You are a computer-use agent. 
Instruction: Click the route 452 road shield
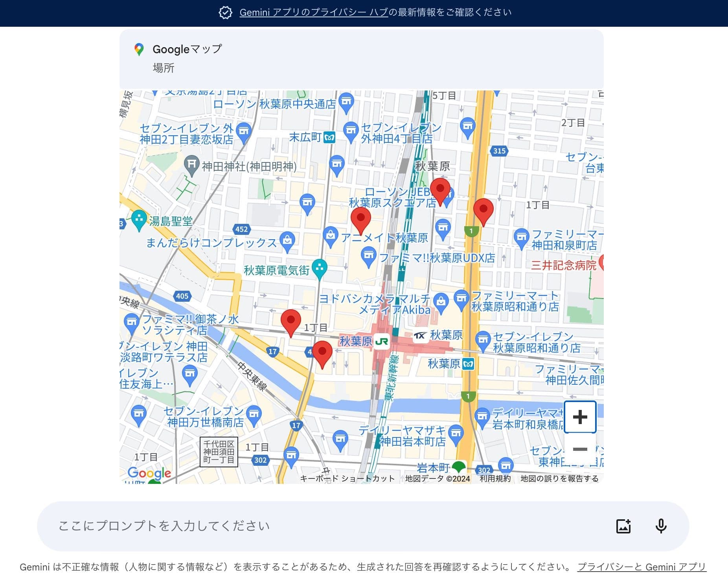(242, 229)
